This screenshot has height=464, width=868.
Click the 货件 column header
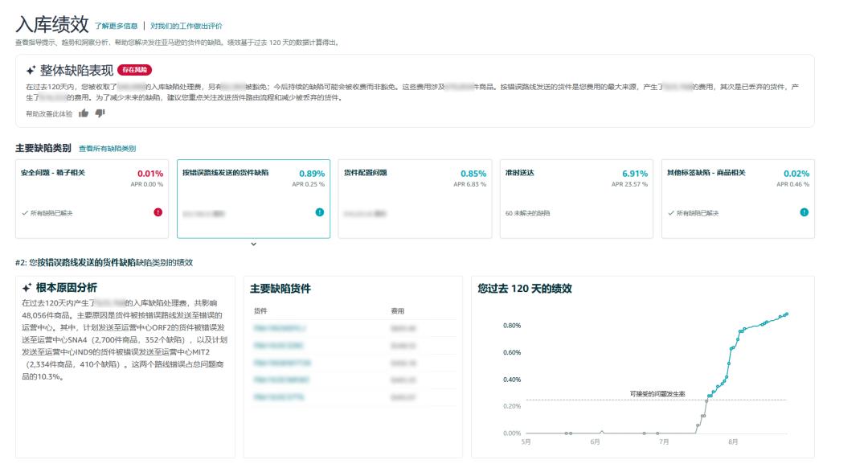260,311
